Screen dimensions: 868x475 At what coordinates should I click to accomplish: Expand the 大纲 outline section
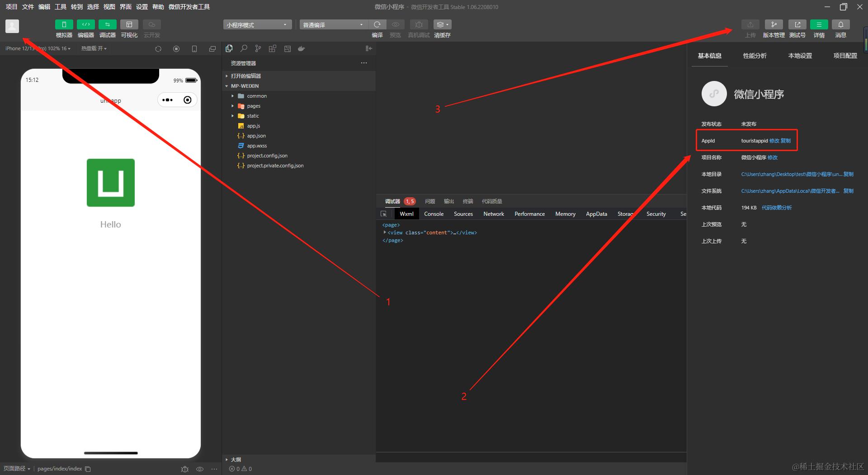(x=299, y=459)
